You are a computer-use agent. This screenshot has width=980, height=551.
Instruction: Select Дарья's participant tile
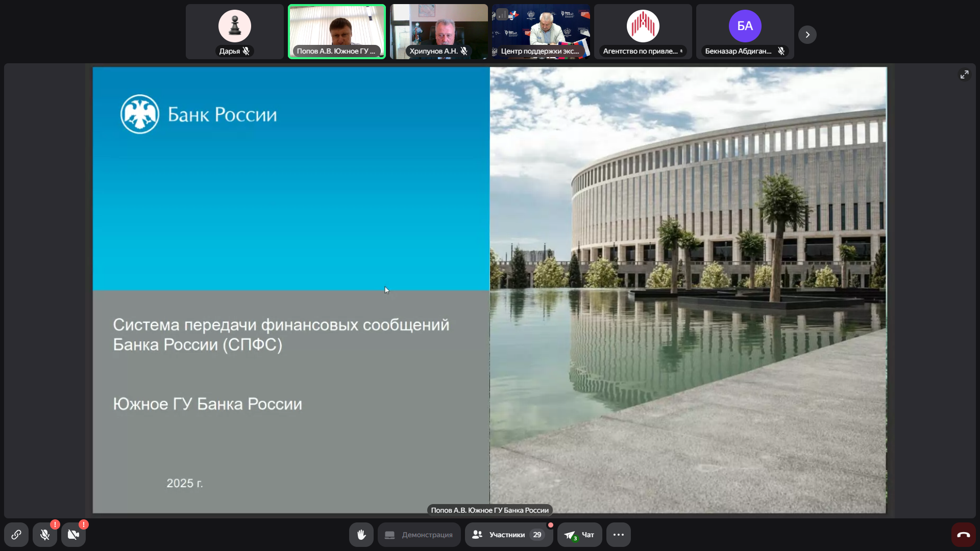pyautogui.click(x=235, y=32)
